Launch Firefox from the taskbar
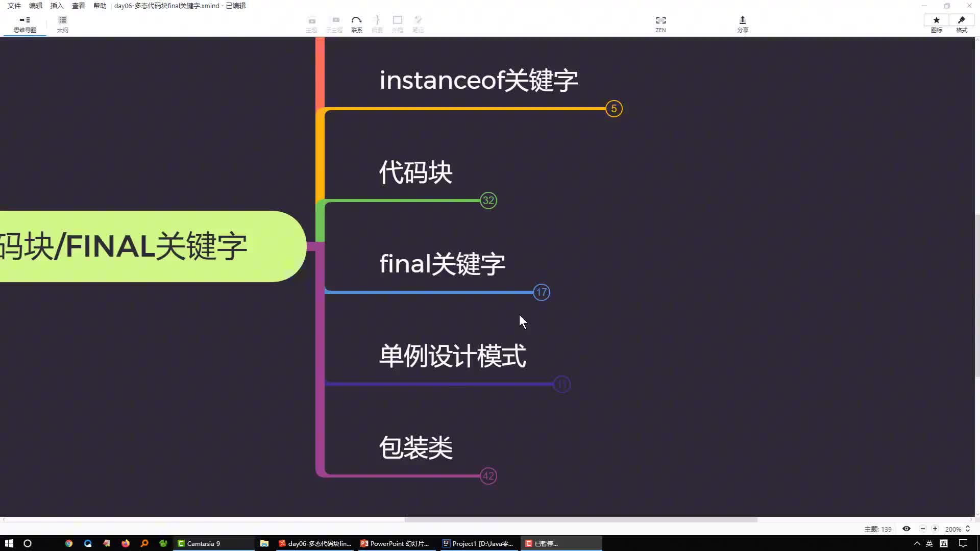The height and width of the screenshot is (551, 980). (126, 543)
